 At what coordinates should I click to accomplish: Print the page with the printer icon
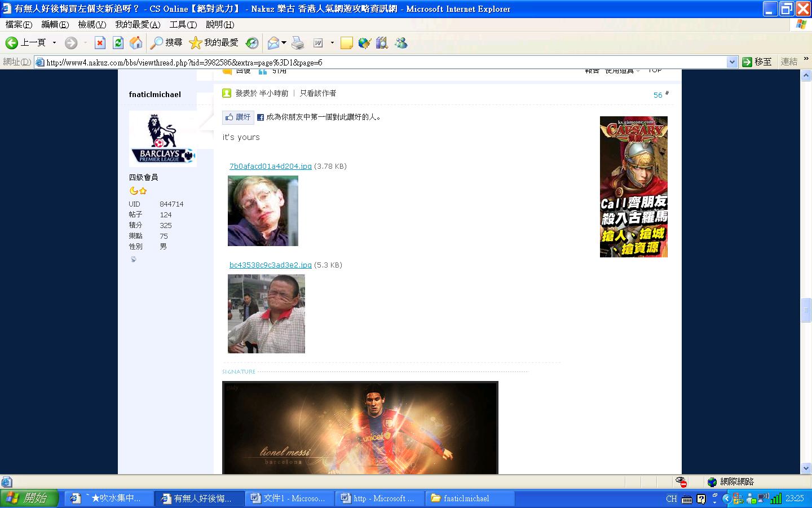pyautogui.click(x=298, y=43)
